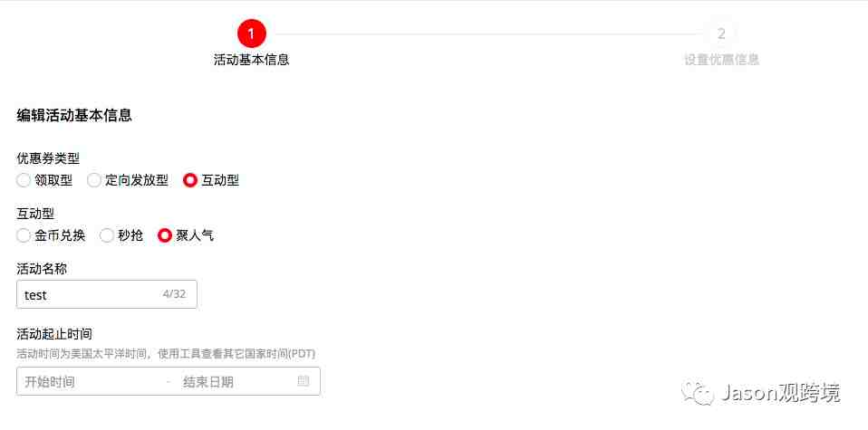Click the 4/32 character counter

pyautogui.click(x=174, y=294)
